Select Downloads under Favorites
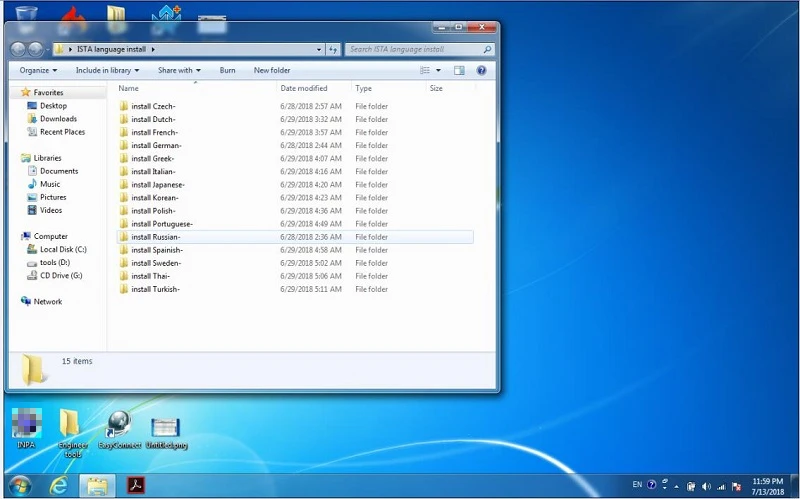Viewport: 800px width, 499px height. coord(58,119)
